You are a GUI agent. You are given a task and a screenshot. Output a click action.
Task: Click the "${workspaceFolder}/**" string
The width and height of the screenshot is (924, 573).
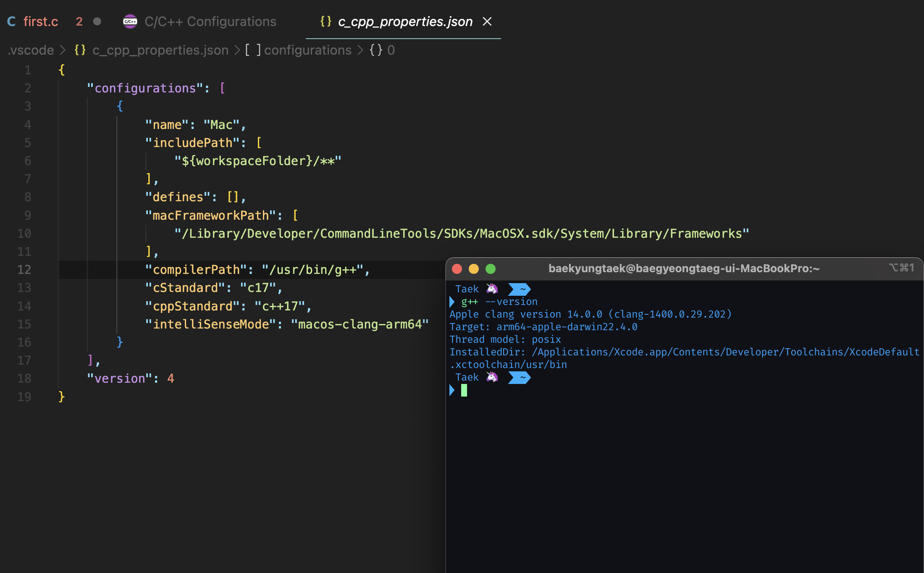257,161
